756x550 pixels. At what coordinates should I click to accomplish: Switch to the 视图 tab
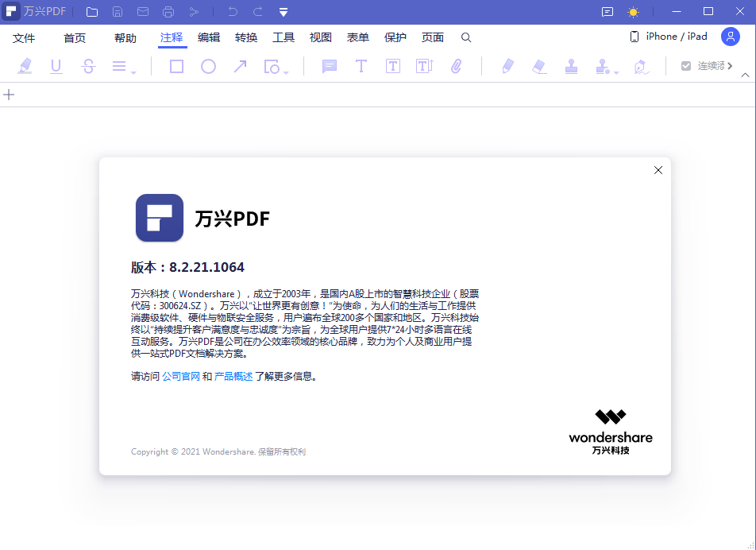[321, 37]
